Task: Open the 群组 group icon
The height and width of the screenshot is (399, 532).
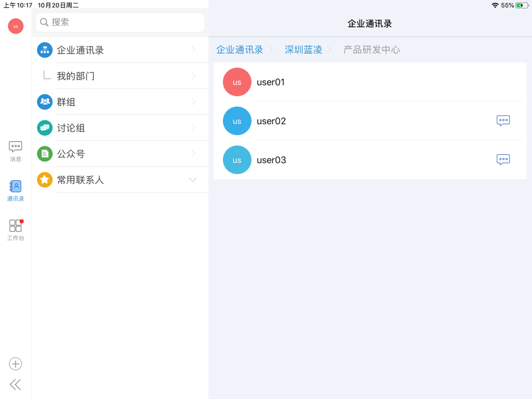Action: (x=45, y=102)
